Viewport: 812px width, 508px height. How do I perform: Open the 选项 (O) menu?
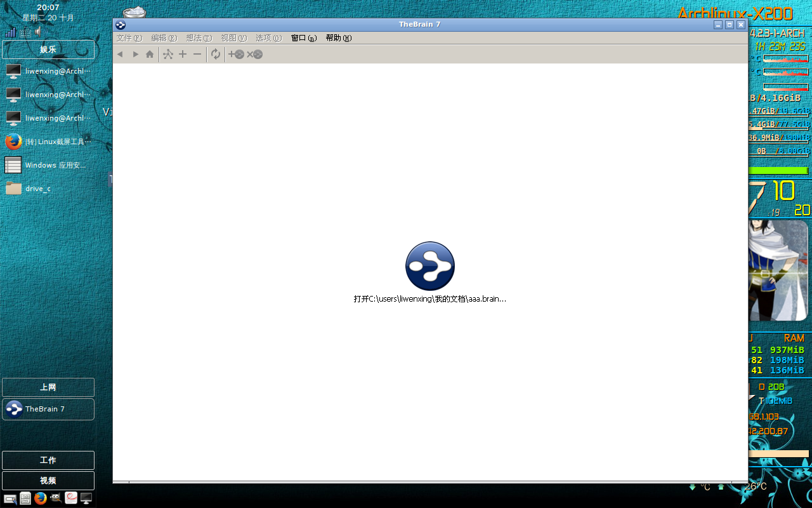[x=269, y=38]
